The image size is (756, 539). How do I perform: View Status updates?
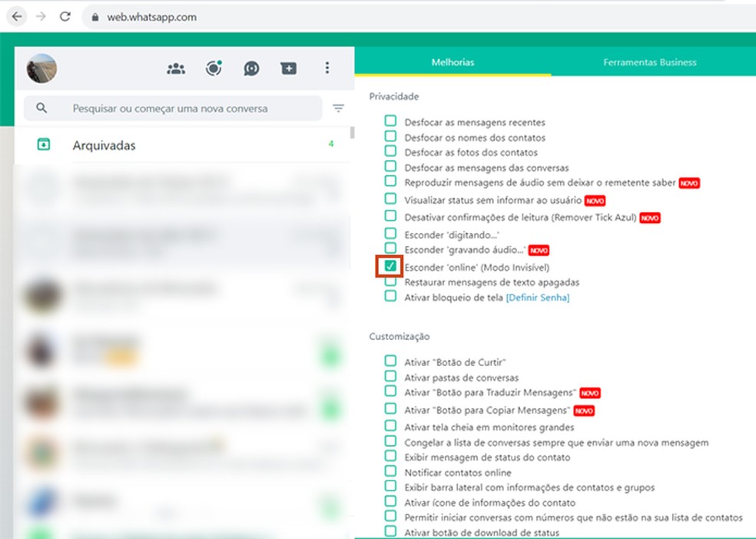click(x=214, y=68)
